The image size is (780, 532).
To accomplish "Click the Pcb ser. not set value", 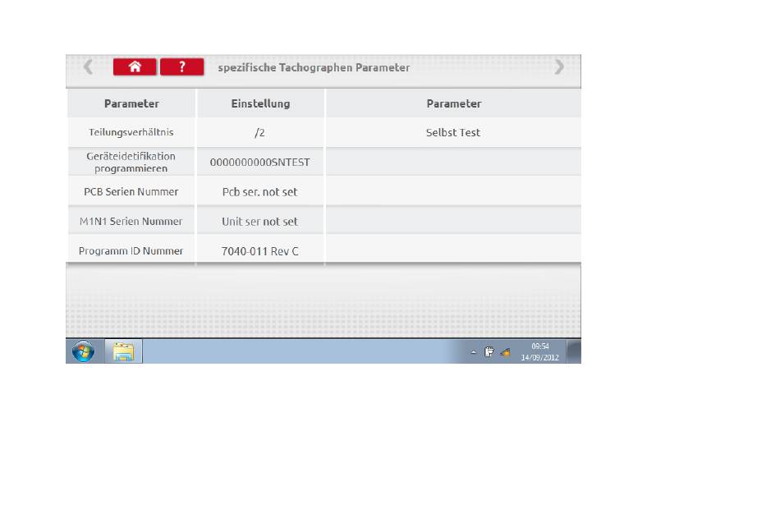I will click(259, 192).
